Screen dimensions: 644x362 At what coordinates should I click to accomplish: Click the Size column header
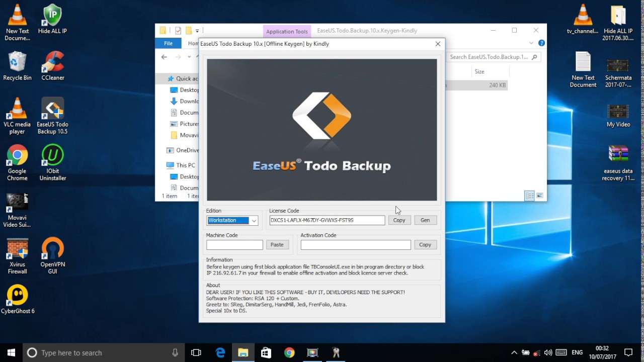tap(479, 72)
